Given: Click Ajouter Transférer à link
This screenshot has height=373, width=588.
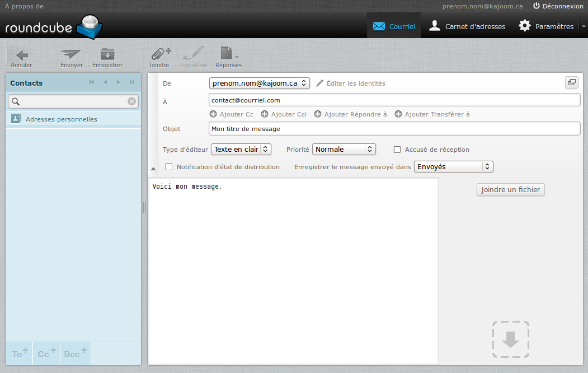Looking at the screenshot, I should (438, 114).
